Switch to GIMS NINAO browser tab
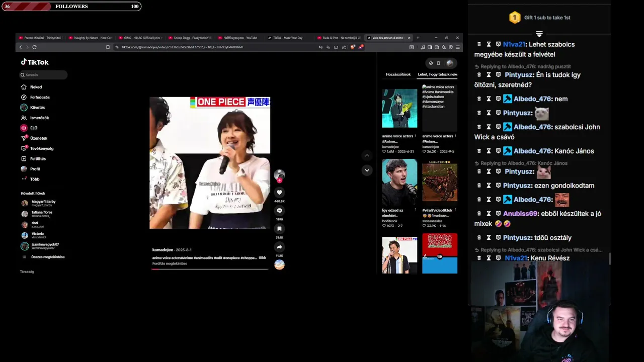 [x=140, y=38]
